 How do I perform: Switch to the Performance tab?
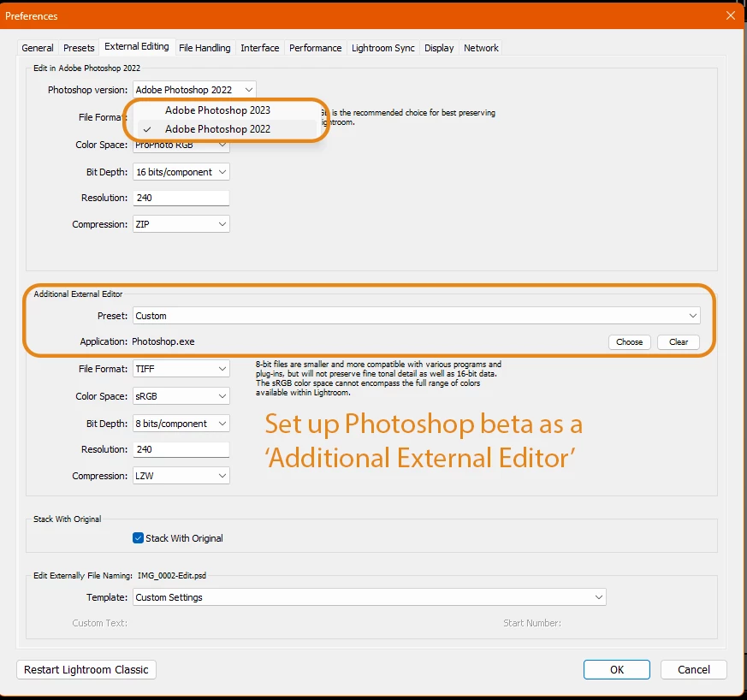pyautogui.click(x=315, y=48)
